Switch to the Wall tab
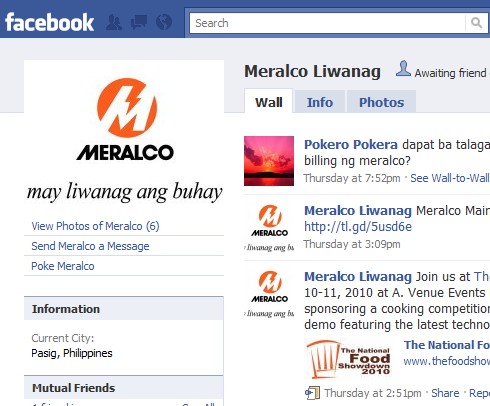 click(x=269, y=102)
